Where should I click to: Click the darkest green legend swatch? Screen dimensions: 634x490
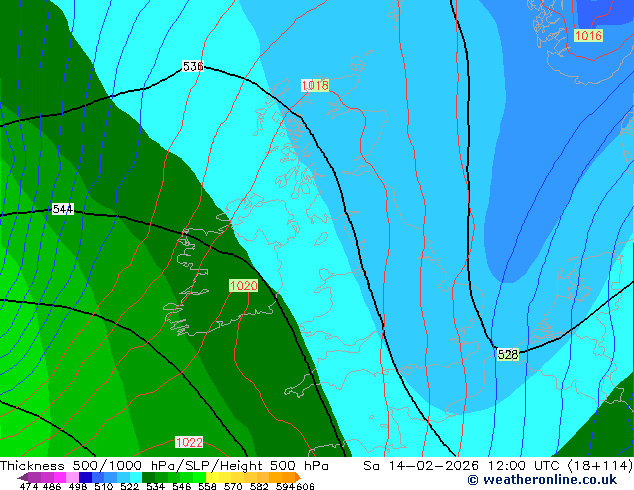tap(148, 477)
